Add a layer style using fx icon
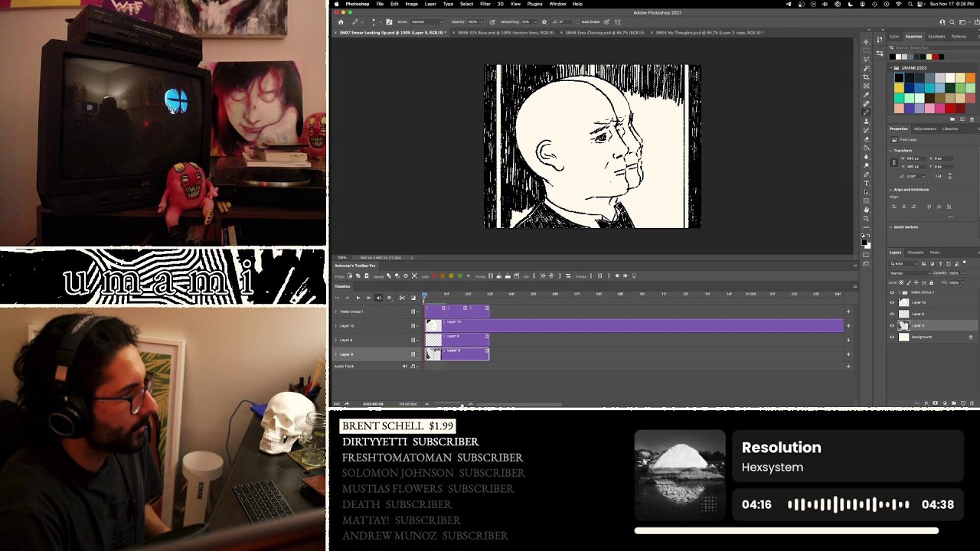Viewport: 980px width, 551px height. (926, 403)
